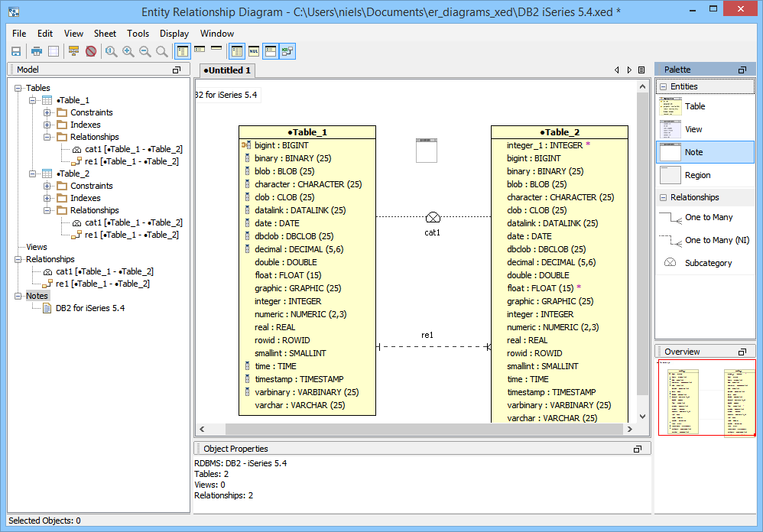The image size is (763, 532).
Task: Toggle the NUL nullable display button
Action: 254,51
